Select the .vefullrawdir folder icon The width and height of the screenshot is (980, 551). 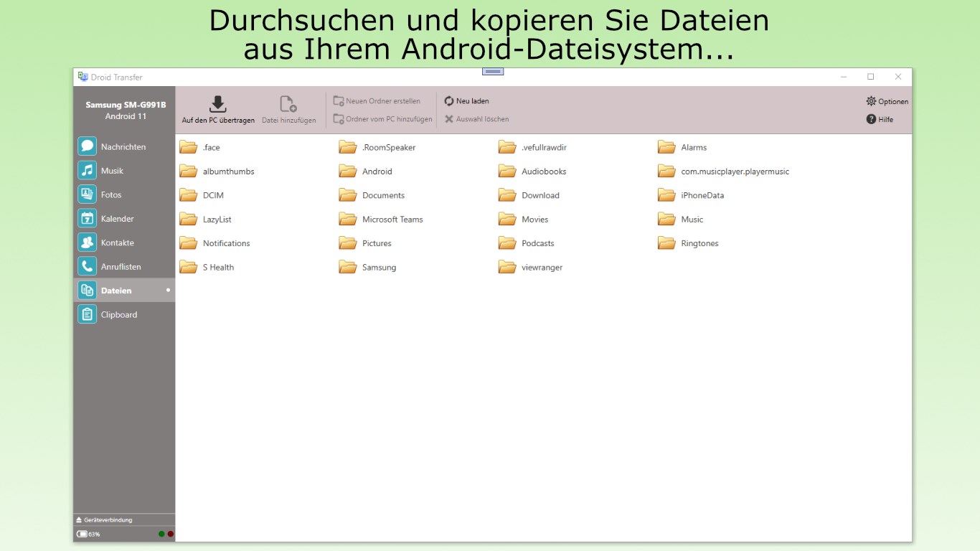click(x=507, y=147)
